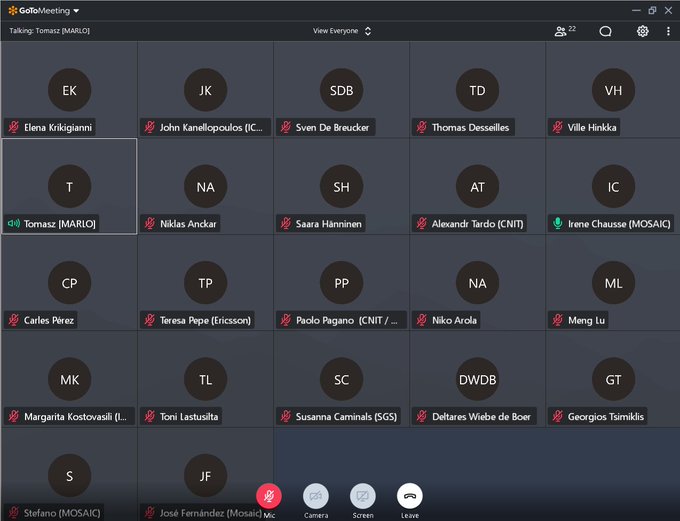Click the Leave call button
The height and width of the screenshot is (521, 680).
[x=410, y=496]
